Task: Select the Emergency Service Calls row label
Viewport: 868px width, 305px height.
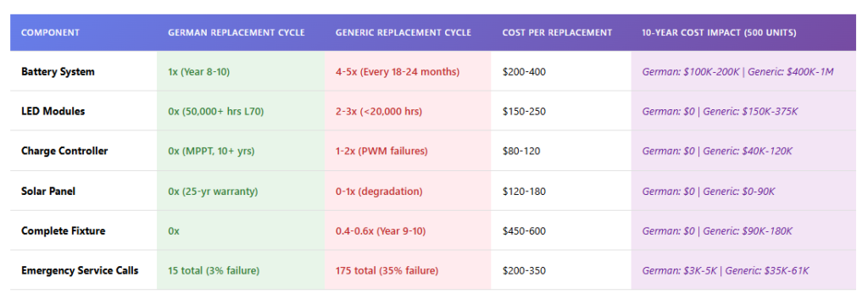Action: pyautogui.click(x=80, y=270)
